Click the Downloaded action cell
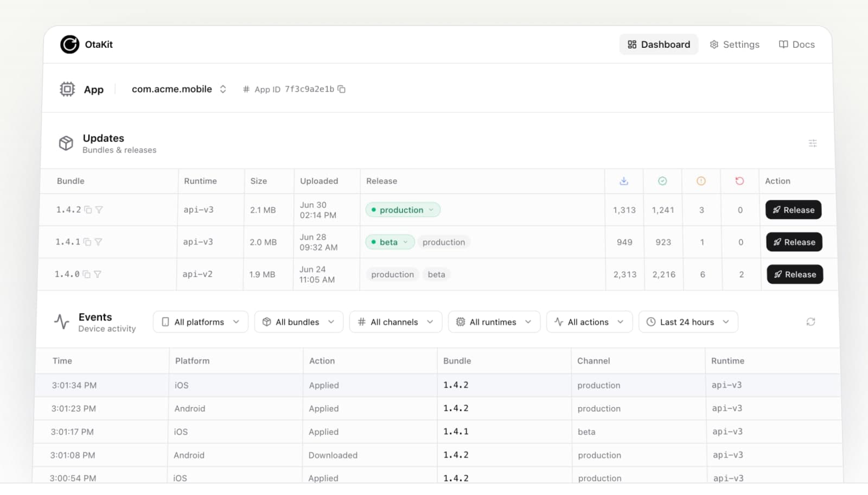Viewport: 868px width, 495px height. tap(333, 455)
